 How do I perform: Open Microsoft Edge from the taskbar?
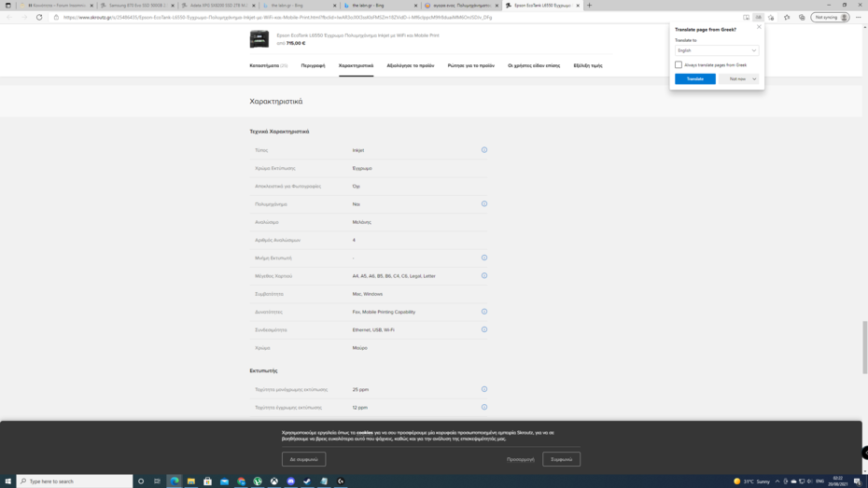point(175,481)
